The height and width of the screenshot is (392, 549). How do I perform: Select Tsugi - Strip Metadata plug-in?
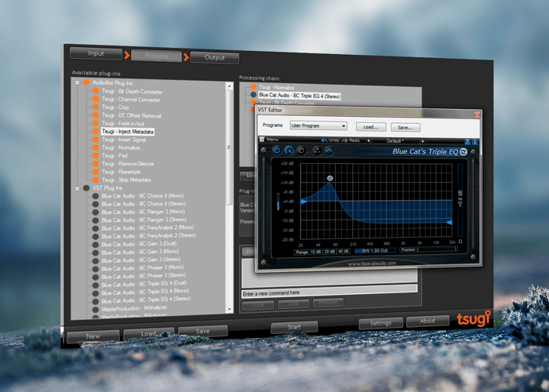[126, 180]
